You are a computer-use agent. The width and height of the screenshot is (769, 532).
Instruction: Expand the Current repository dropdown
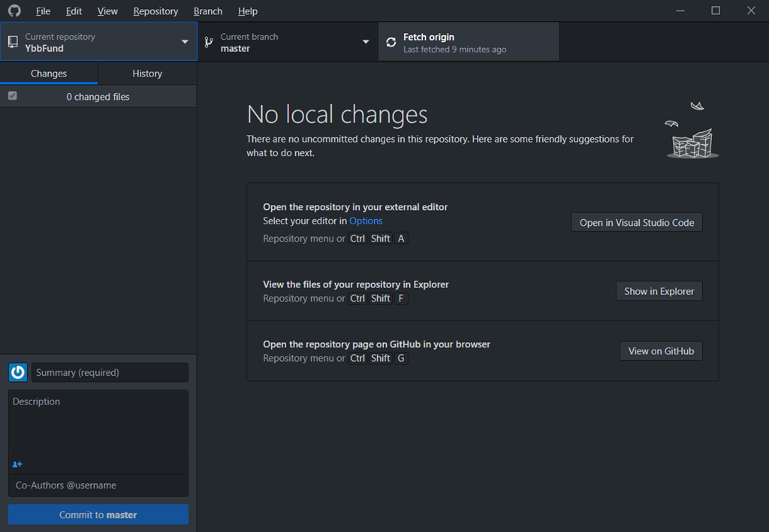coord(185,42)
